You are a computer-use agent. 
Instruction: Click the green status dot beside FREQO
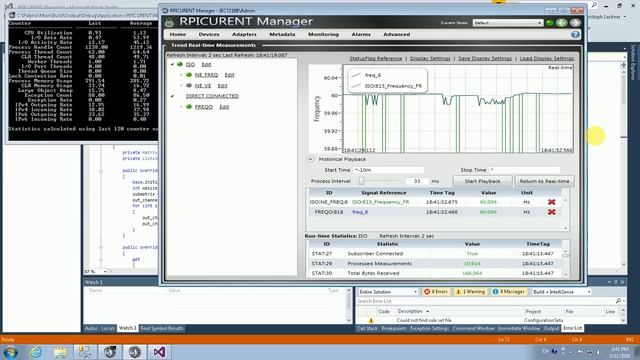tap(189, 107)
